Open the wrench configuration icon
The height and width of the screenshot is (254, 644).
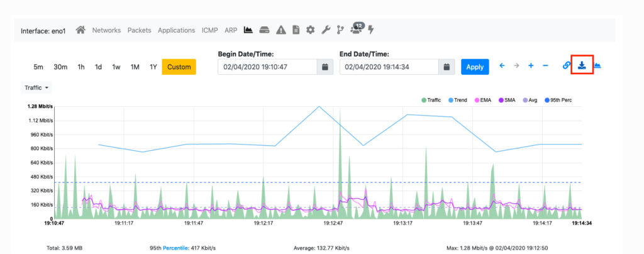point(325,30)
